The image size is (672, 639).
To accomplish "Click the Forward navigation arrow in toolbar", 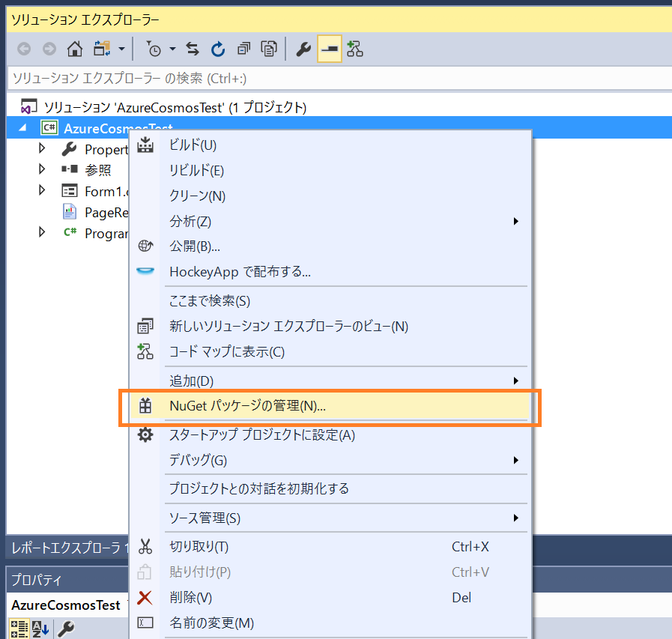I will pos(49,49).
